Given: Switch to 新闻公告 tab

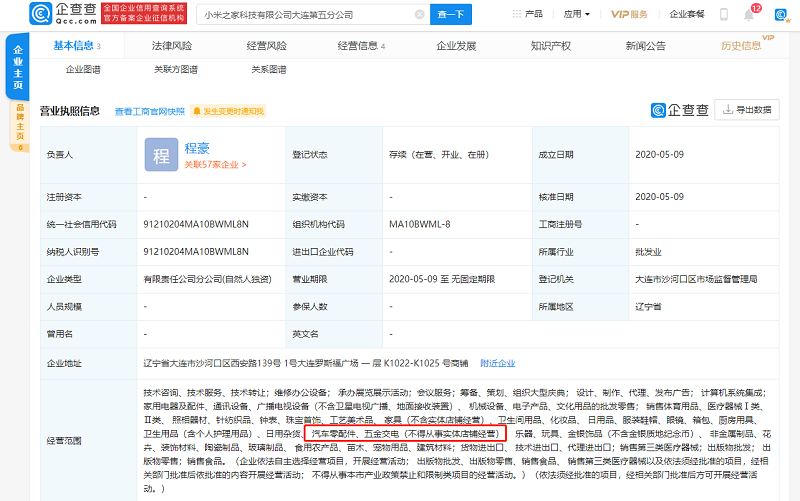Looking at the screenshot, I should point(645,45).
